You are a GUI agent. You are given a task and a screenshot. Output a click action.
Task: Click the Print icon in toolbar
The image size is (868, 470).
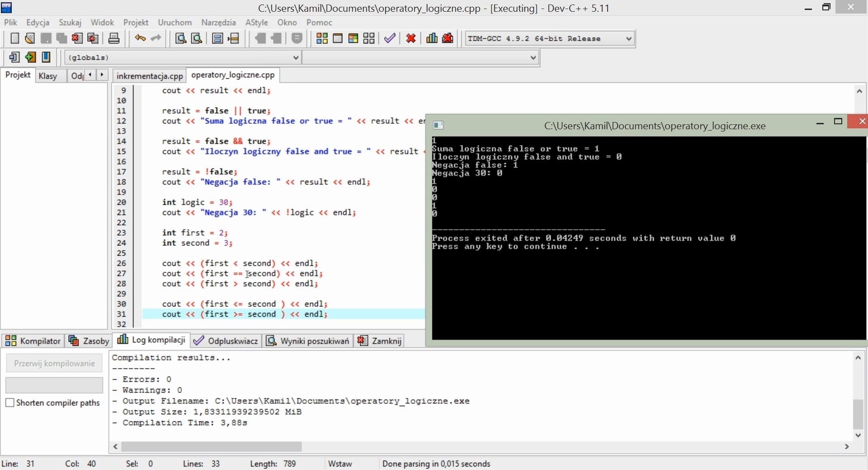[114, 39]
